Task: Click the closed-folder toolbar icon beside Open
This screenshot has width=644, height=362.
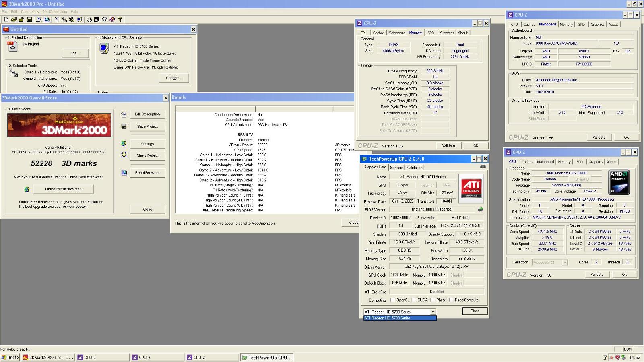Action: coord(21,19)
